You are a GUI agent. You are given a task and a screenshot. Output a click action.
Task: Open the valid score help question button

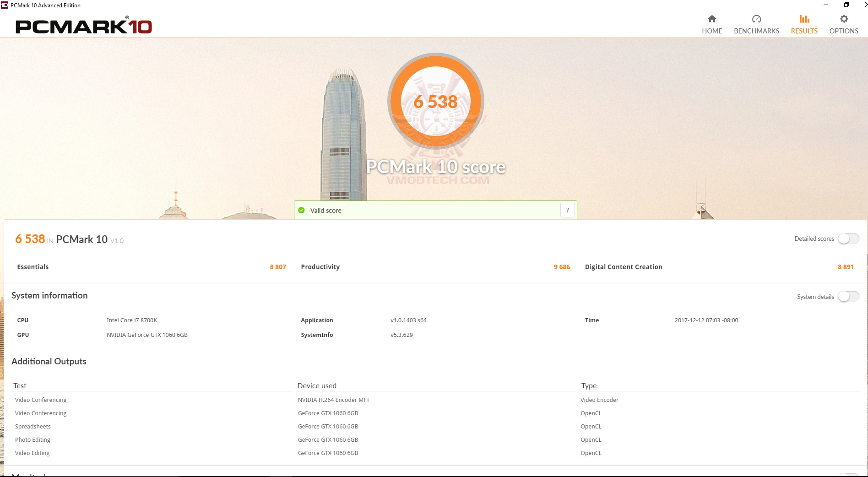tap(567, 210)
